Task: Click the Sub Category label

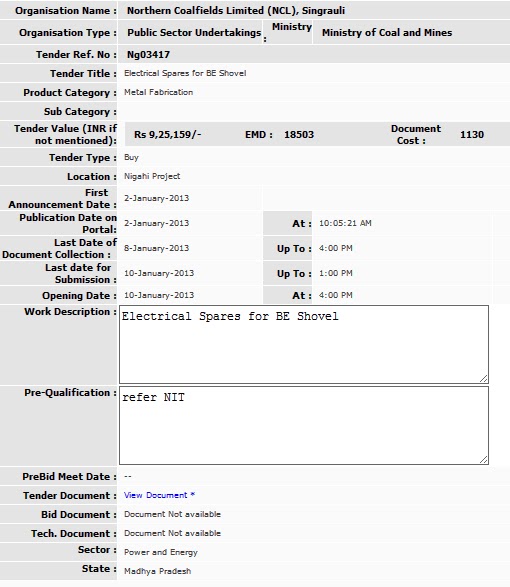Action: (x=80, y=112)
